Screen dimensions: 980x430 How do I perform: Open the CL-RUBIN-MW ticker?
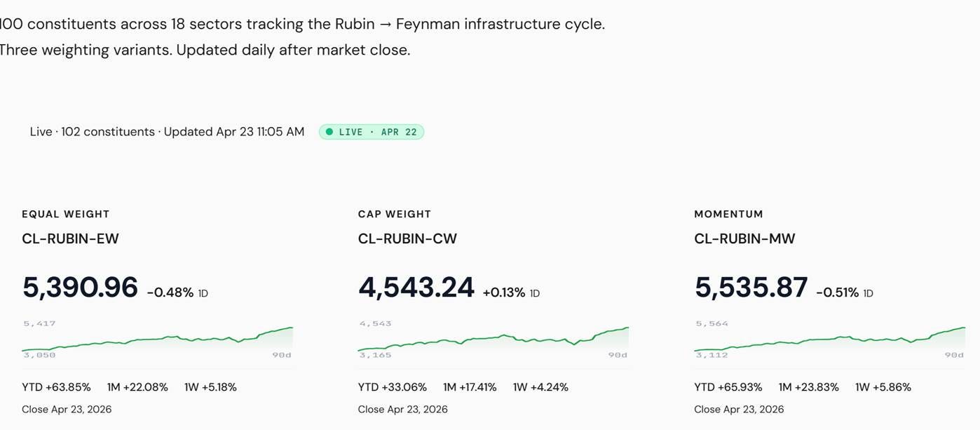744,238
